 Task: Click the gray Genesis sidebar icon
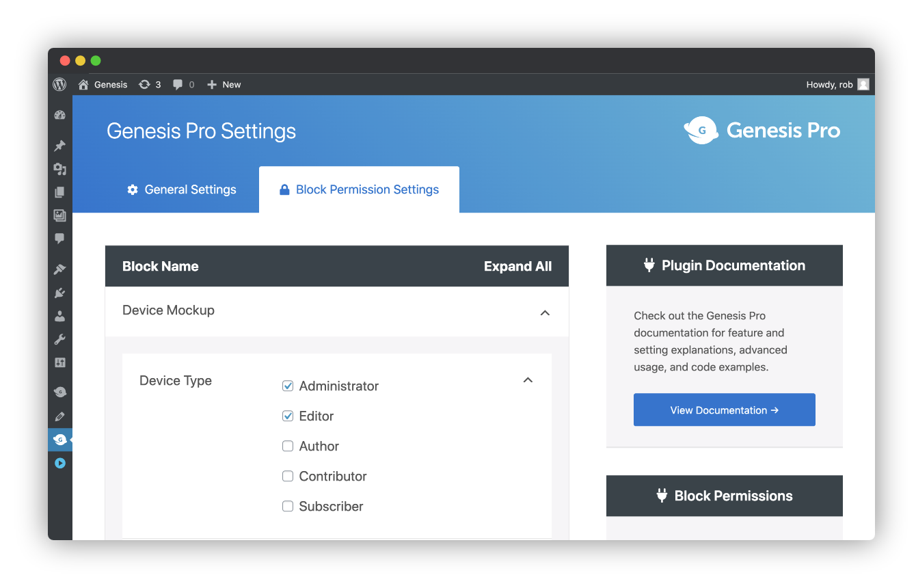point(59,392)
